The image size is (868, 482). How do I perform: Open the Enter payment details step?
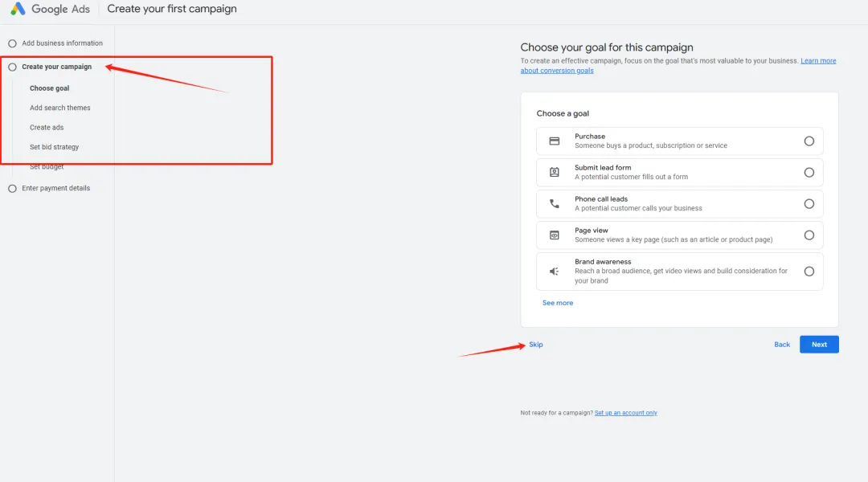point(56,188)
